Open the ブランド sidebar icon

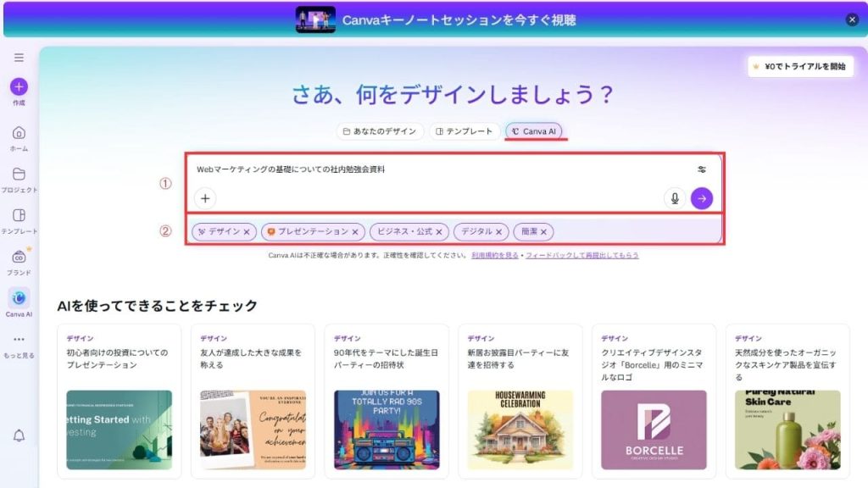coord(19,258)
